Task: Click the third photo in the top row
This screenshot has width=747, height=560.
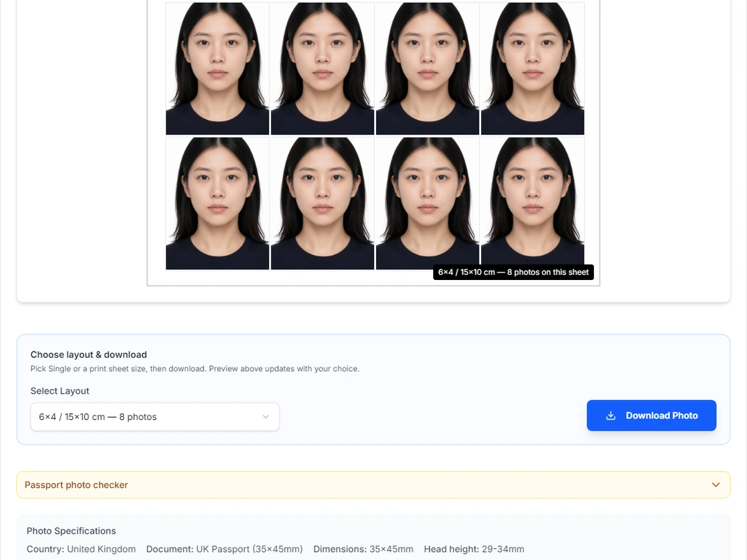Action: [428, 68]
